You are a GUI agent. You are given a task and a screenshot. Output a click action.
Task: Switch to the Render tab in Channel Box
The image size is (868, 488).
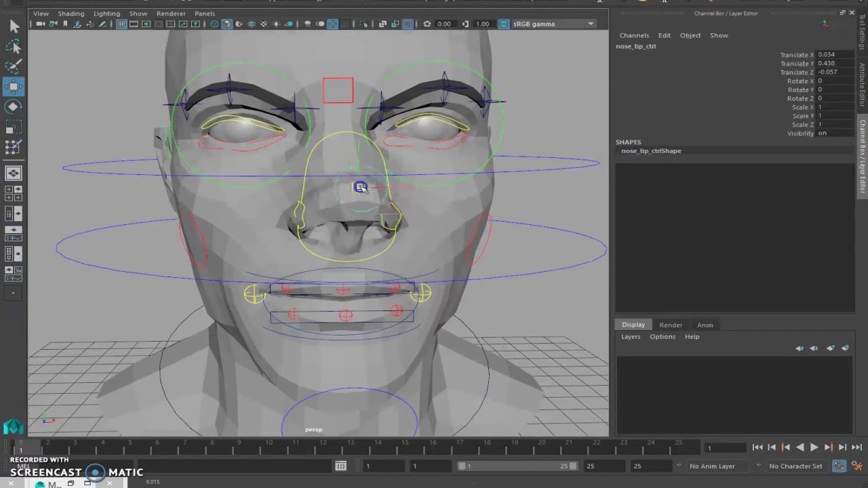pyautogui.click(x=671, y=325)
